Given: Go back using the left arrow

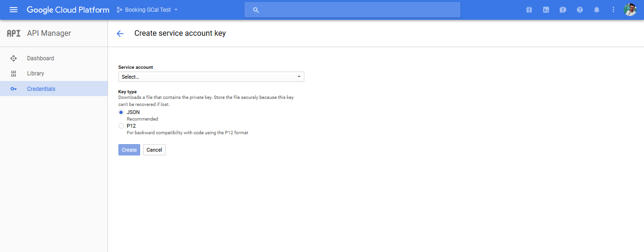Looking at the screenshot, I should click(x=120, y=33).
